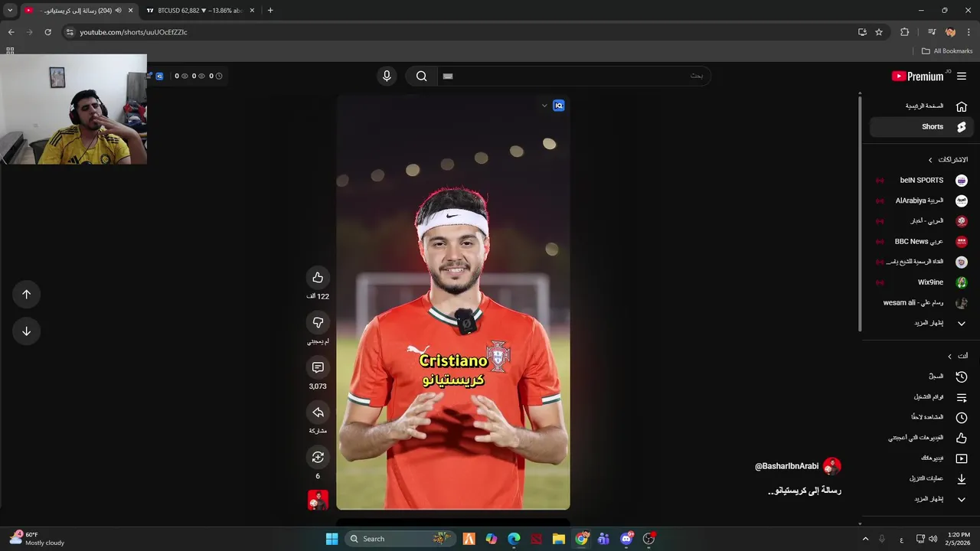The height and width of the screenshot is (551, 980).
Task: Click the blue IQ extension icon on video
Action: click(x=559, y=106)
